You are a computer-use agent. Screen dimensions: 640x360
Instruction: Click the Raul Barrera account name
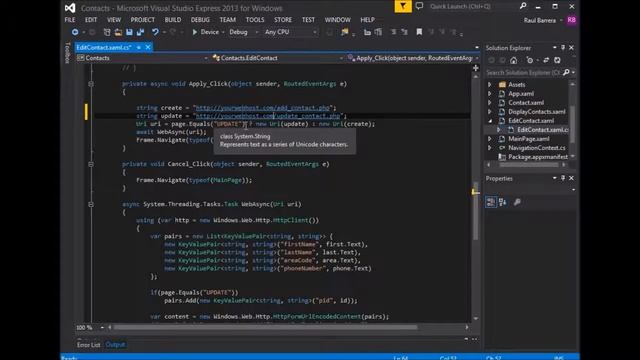pos(540,20)
